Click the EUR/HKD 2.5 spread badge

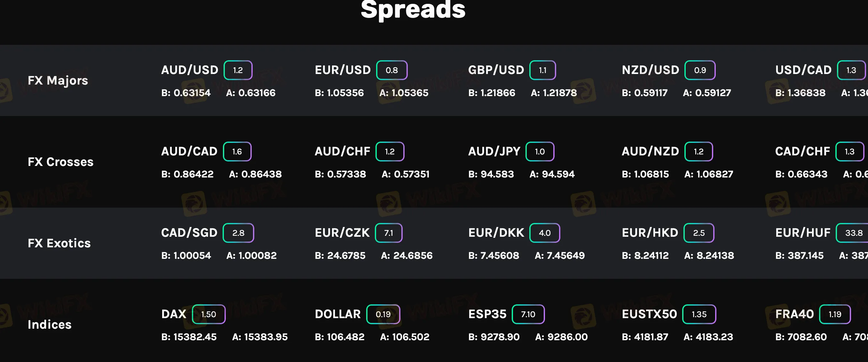(x=699, y=233)
